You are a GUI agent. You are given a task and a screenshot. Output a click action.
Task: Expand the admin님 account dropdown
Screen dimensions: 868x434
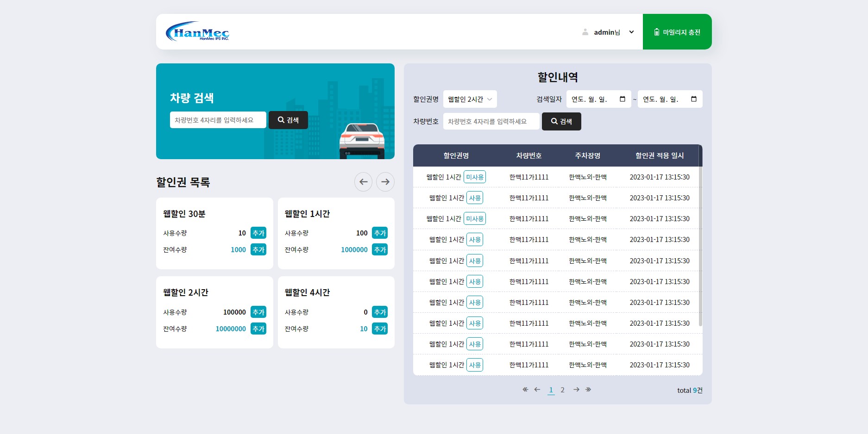tap(631, 32)
